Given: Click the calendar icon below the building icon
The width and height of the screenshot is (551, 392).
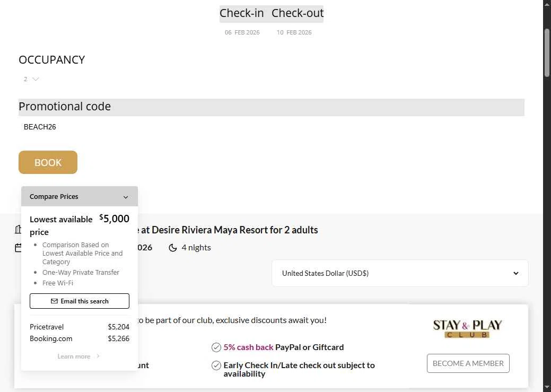Looking at the screenshot, I should pyautogui.click(x=18, y=248).
